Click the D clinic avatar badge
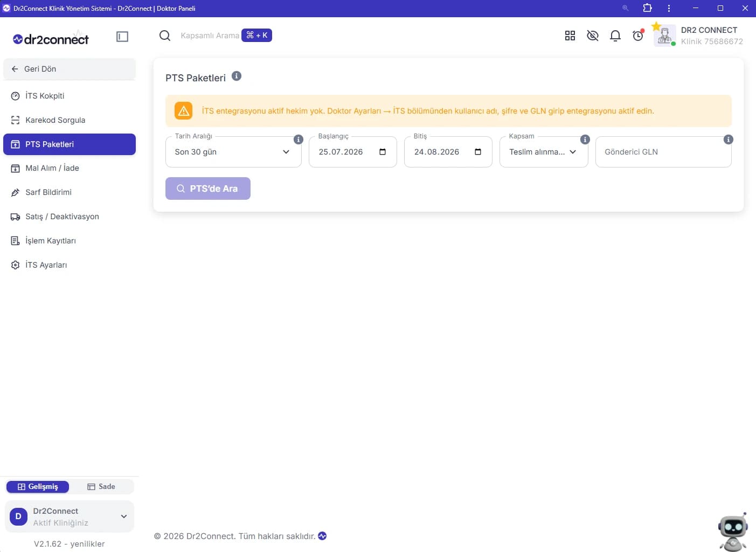The height and width of the screenshot is (552, 756). coord(18,516)
